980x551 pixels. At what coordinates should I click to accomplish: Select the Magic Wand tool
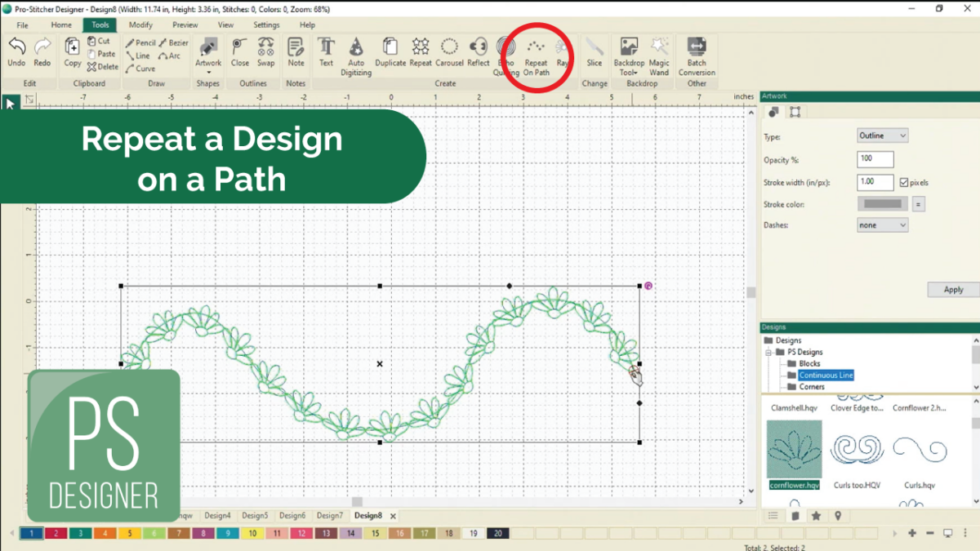(x=659, y=56)
